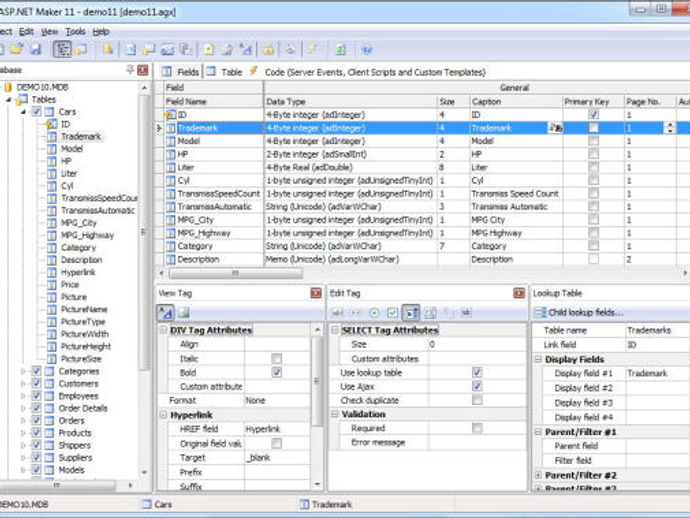Choose checkbox edit tag type icon
Viewport: 690px width, 518px height.
point(392,313)
